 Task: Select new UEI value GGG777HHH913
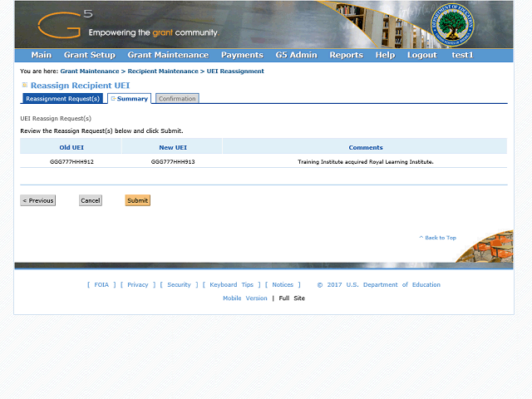click(x=173, y=162)
